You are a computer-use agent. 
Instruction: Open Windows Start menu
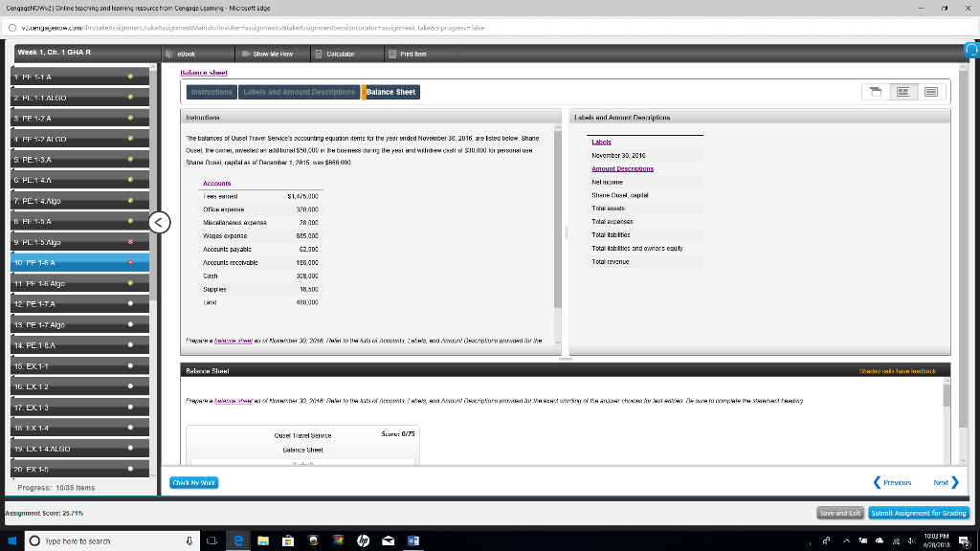click(11, 541)
